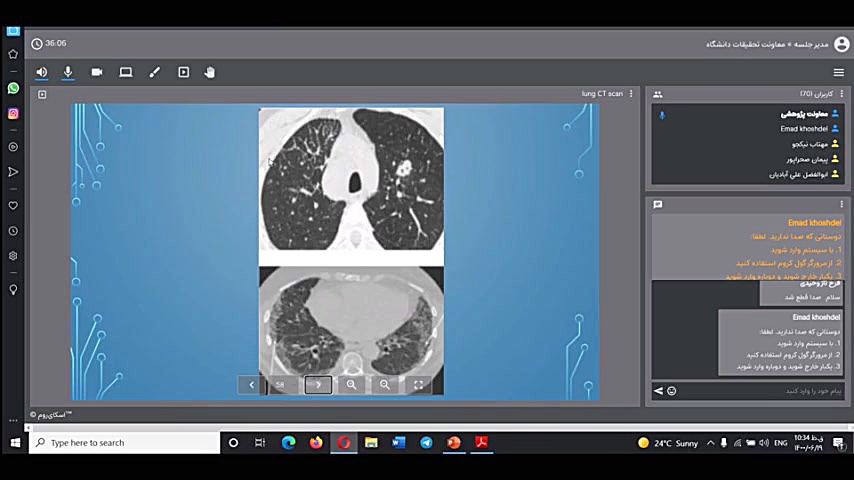
Task: Go to the next slide
Action: click(318, 384)
